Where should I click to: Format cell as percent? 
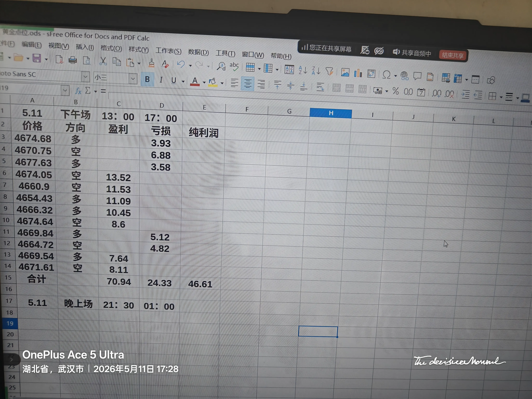click(396, 91)
